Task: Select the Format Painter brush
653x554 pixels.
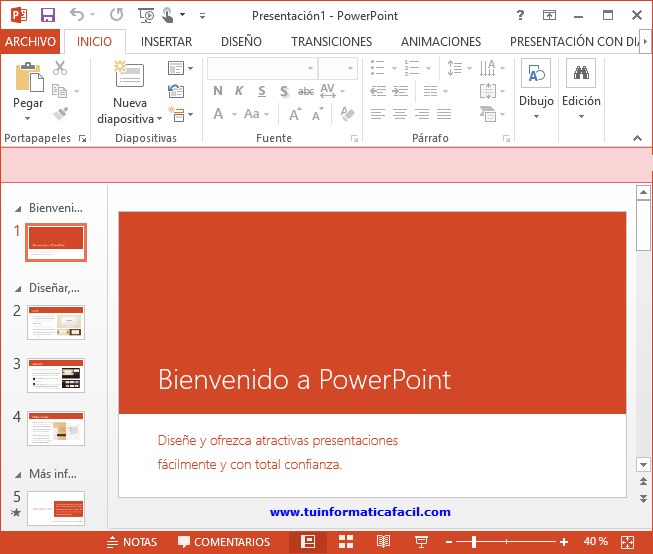Action: click(61, 113)
